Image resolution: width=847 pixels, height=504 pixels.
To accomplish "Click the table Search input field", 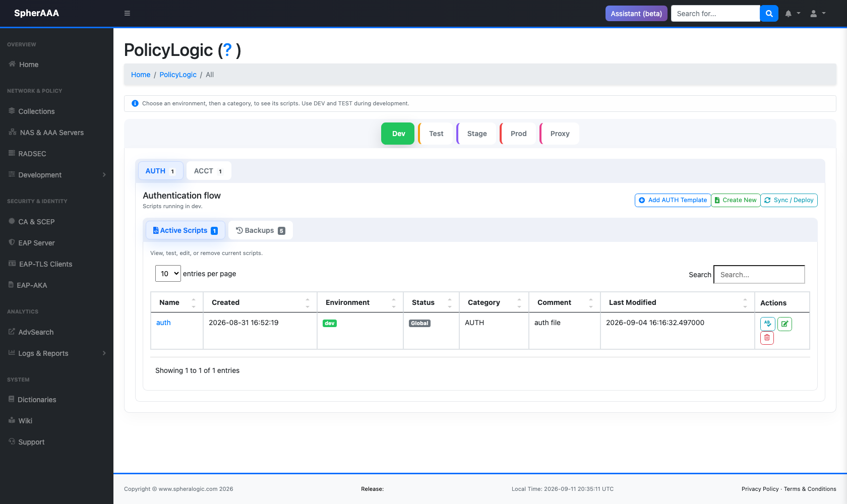I will 759,275.
